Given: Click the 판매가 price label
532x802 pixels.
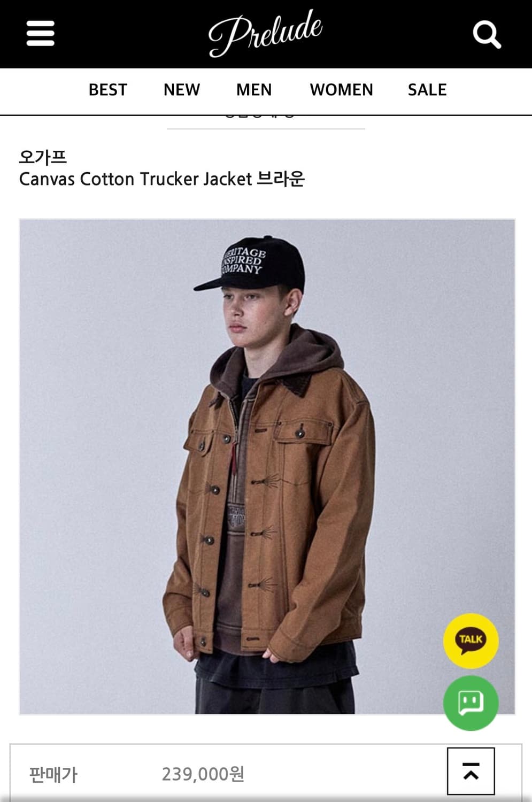Looking at the screenshot, I should tap(53, 774).
